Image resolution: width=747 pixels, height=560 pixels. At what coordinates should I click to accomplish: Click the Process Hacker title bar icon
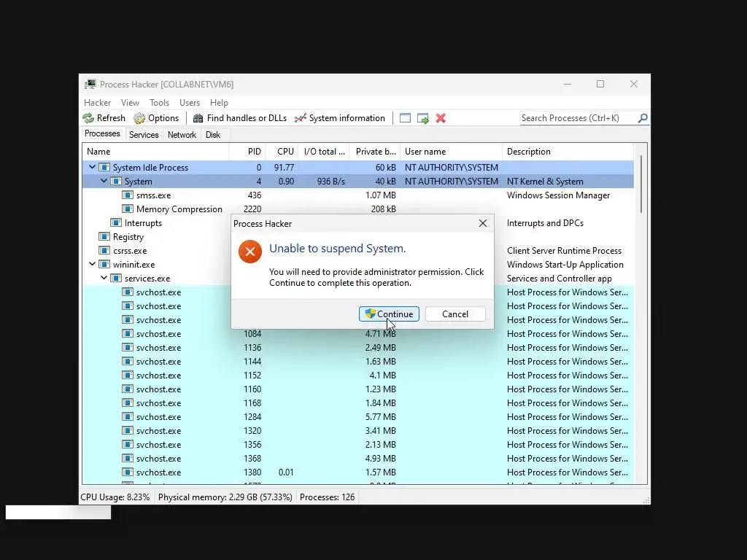point(90,85)
